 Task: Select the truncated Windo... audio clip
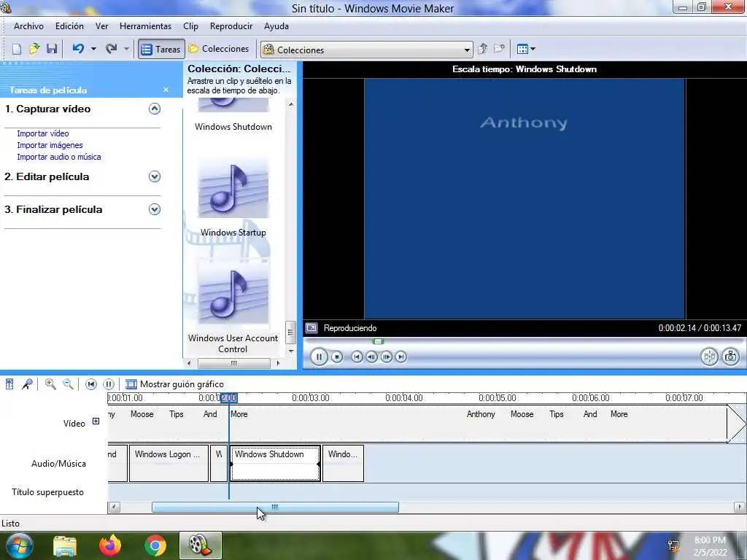pos(343,463)
